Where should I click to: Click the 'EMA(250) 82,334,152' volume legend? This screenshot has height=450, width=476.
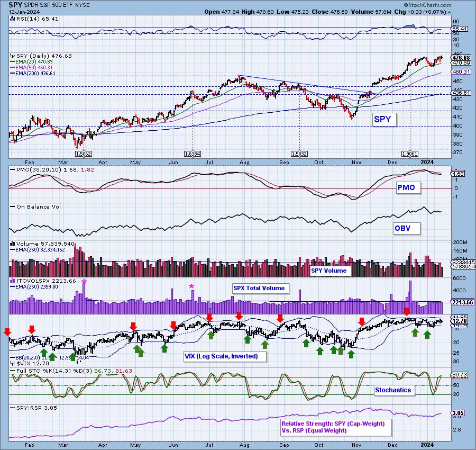pyautogui.click(x=38, y=249)
